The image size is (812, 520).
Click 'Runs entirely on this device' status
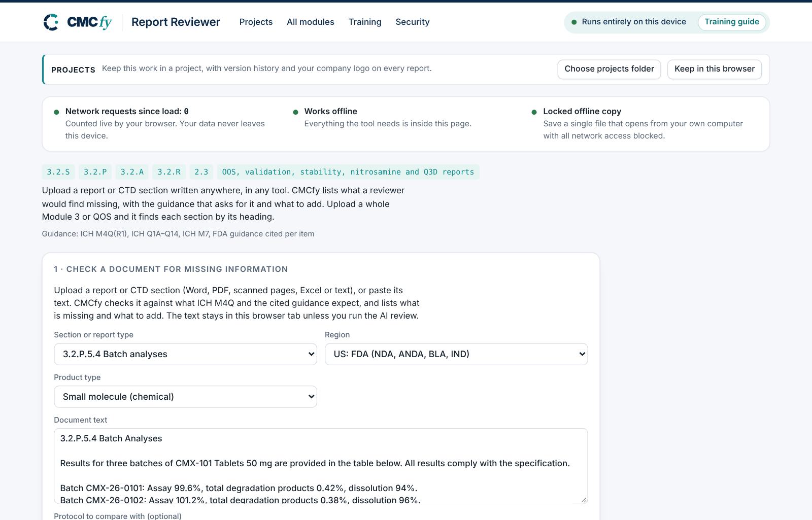pyautogui.click(x=634, y=22)
